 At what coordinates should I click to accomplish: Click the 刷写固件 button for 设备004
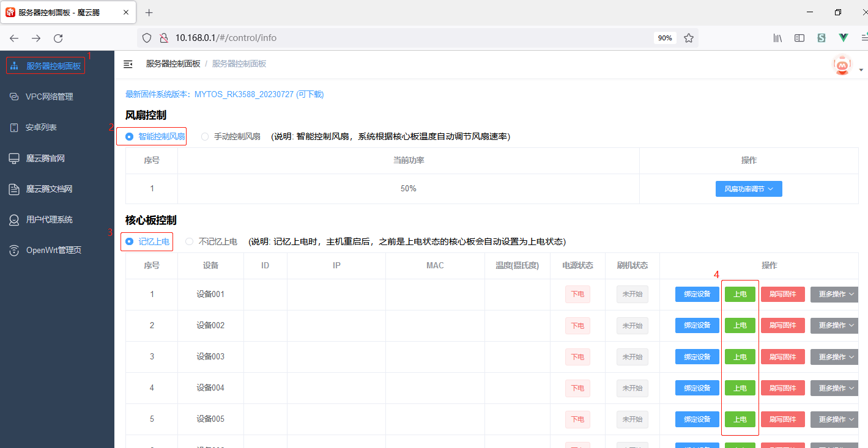tap(782, 388)
